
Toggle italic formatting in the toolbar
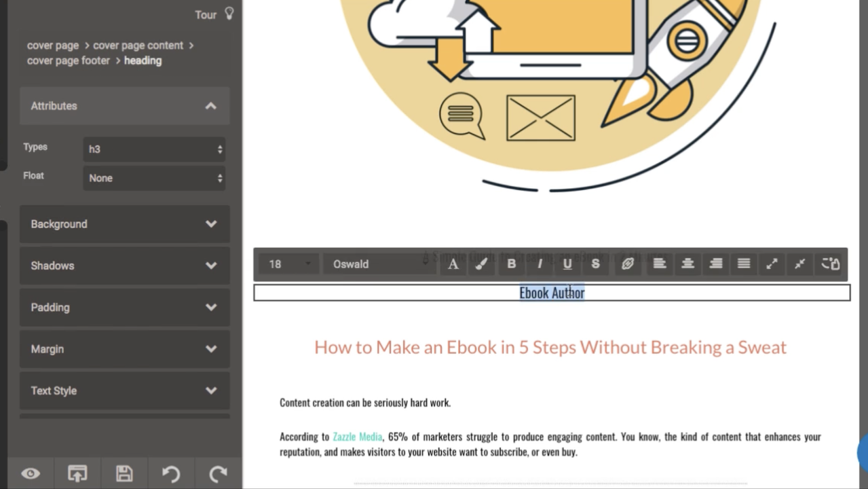click(540, 264)
